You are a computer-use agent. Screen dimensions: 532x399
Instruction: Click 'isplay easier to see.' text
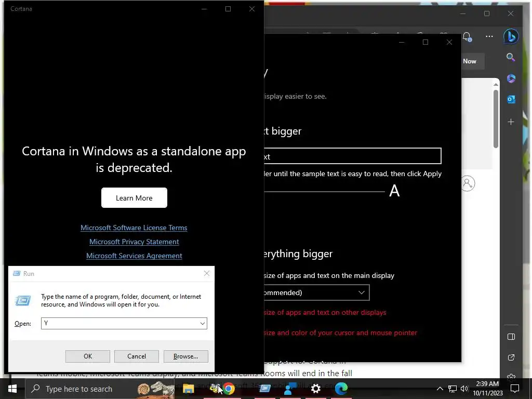[295, 96]
